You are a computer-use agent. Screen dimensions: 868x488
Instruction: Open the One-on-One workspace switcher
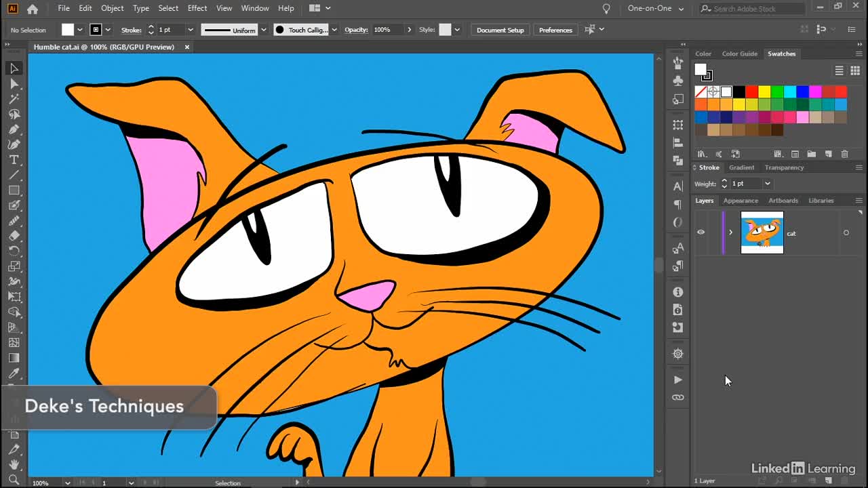pyautogui.click(x=656, y=9)
